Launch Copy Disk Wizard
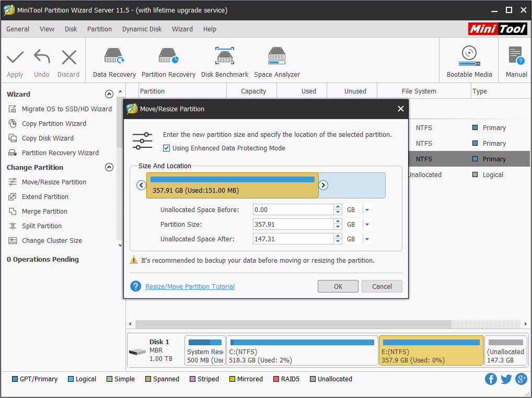The height and width of the screenshot is (398, 532). tap(41, 138)
